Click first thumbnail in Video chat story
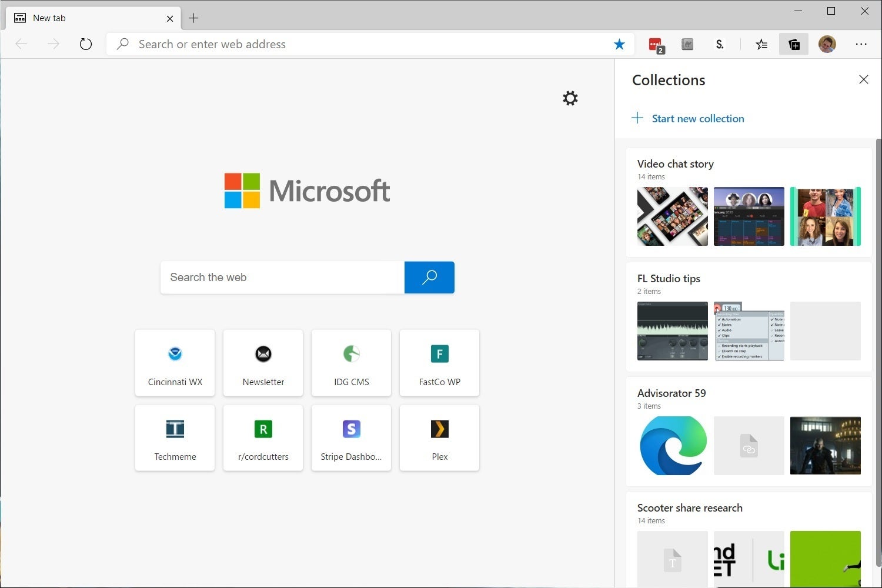The image size is (882, 588). (673, 216)
